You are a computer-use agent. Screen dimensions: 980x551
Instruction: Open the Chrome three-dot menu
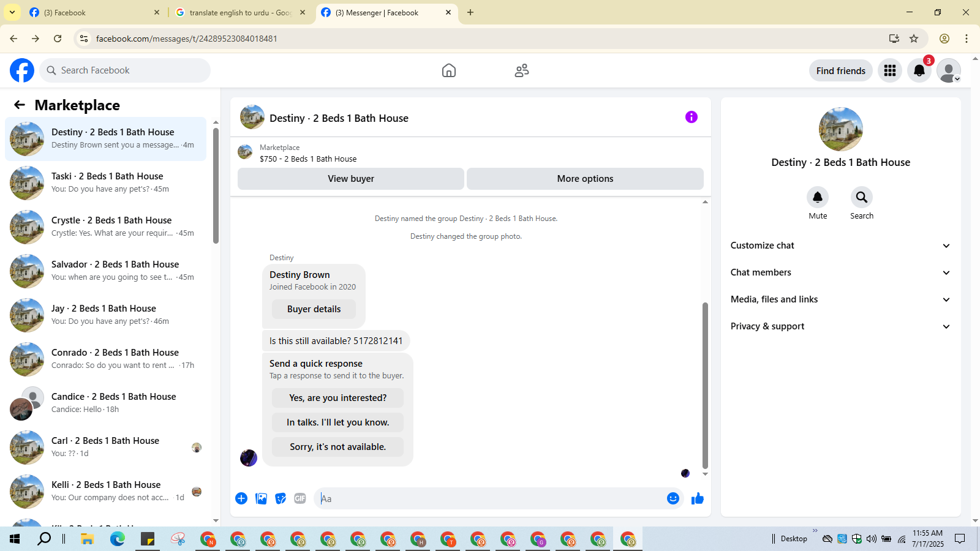pyautogui.click(x=967, y=39)
